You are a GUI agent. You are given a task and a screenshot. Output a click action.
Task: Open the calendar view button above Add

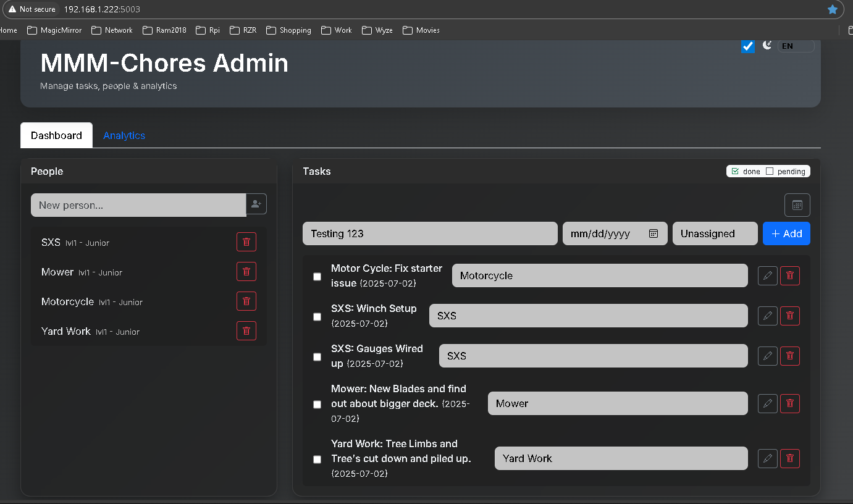(797, 205)
